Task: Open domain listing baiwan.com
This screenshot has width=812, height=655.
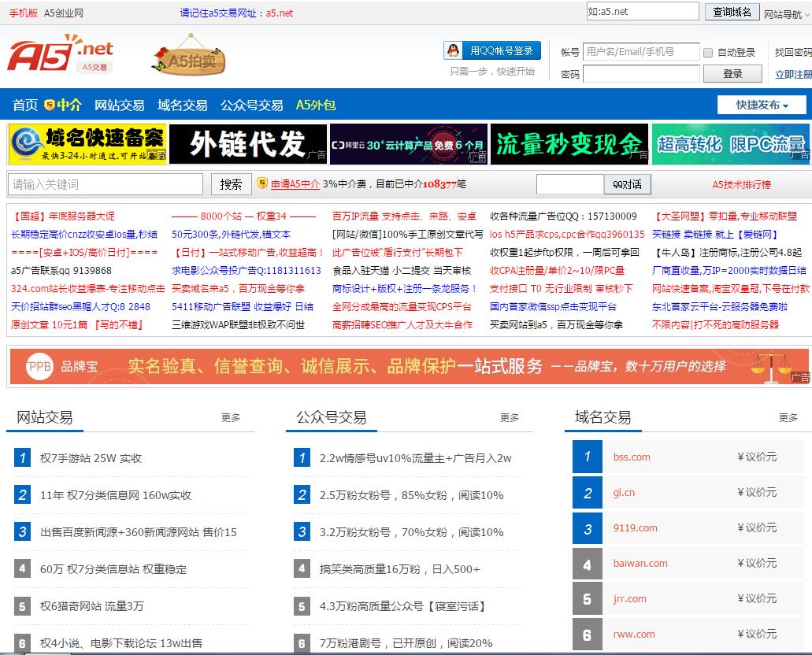Action: [640, 564]
